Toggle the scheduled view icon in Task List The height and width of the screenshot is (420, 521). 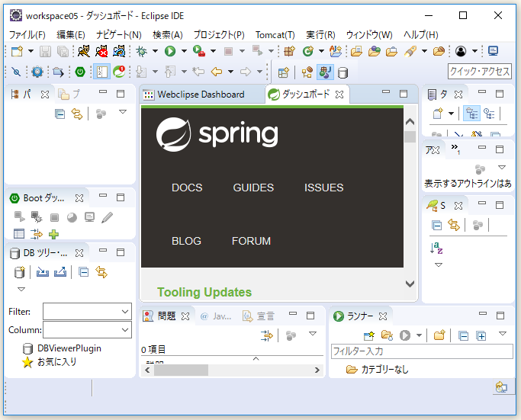click(x=489, y=114)
